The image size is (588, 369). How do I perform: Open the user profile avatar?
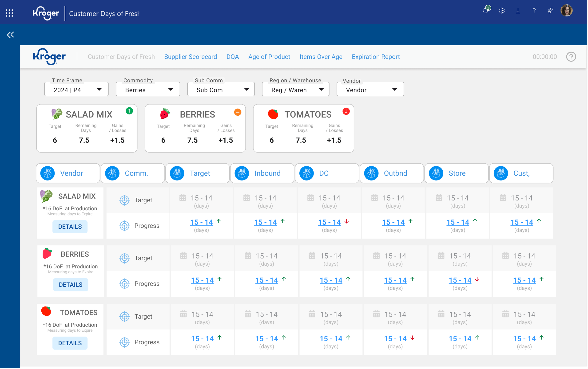567,11
